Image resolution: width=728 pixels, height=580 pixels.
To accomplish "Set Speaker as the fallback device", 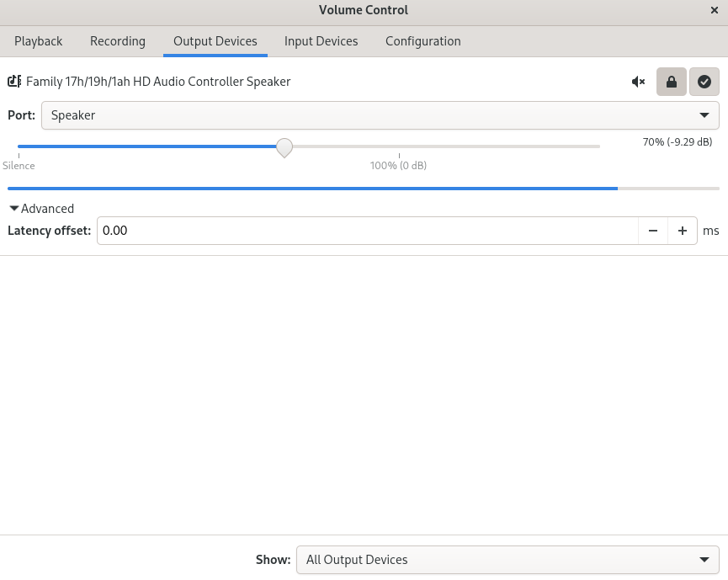I will click(x=704, y=82).
